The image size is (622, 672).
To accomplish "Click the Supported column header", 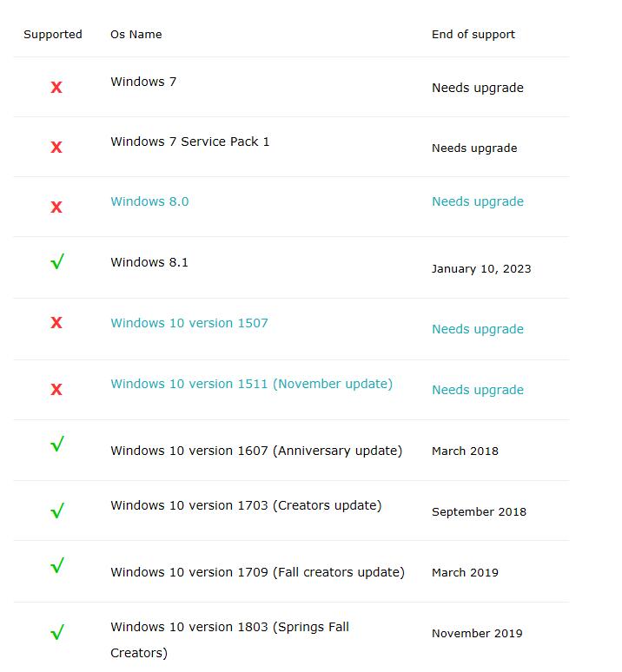I will coord(53,34).
